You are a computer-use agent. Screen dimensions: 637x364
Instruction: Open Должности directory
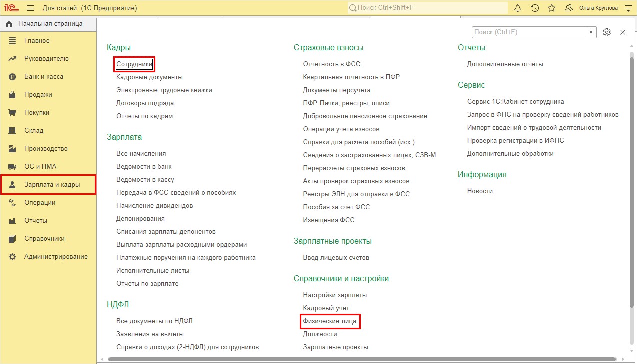point(320,334)
